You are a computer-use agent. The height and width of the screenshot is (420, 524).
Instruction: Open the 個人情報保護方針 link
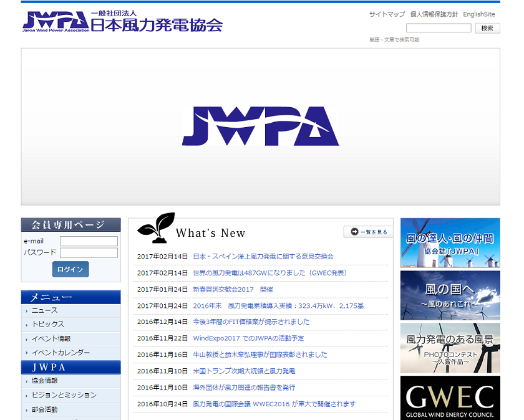click(434, 14)
